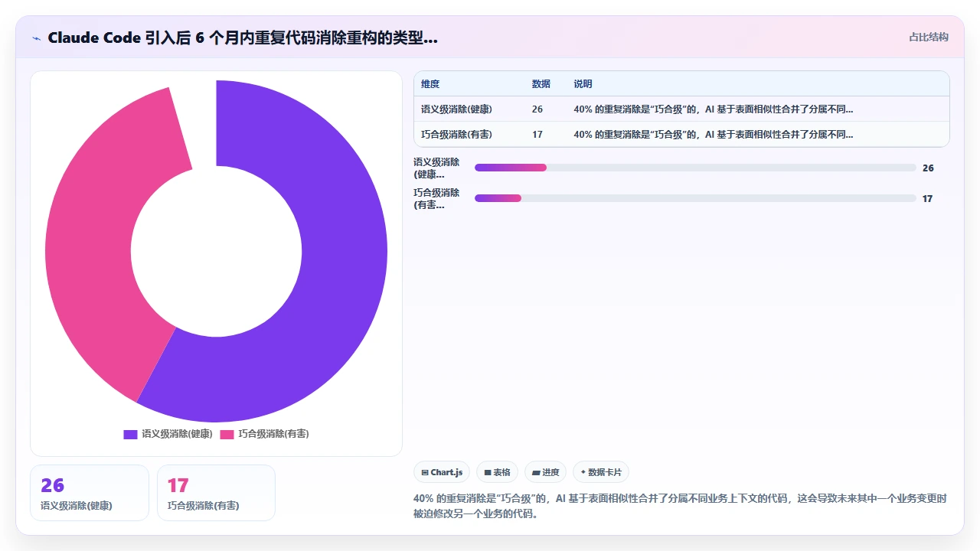980x551 pixels.
Task: Click the 巧合级消除 progress bar label
Action: [436, 199]
